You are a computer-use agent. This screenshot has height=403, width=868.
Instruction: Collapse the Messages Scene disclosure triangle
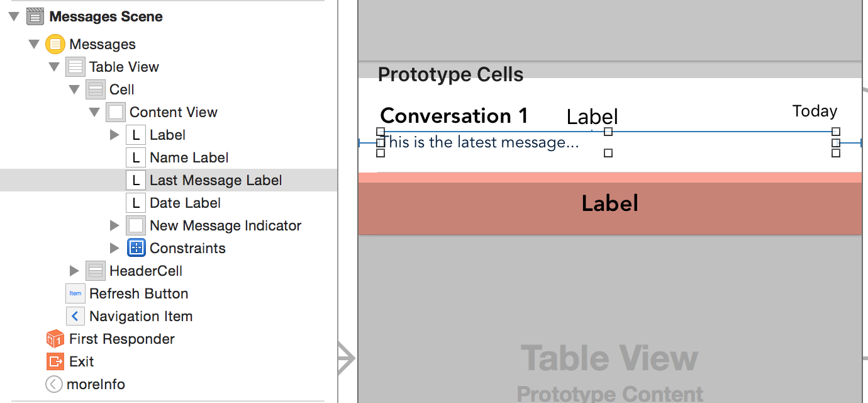14,16
